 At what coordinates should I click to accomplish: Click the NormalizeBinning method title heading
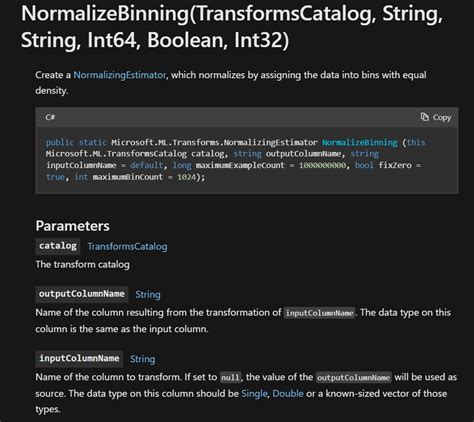point(232,27)
